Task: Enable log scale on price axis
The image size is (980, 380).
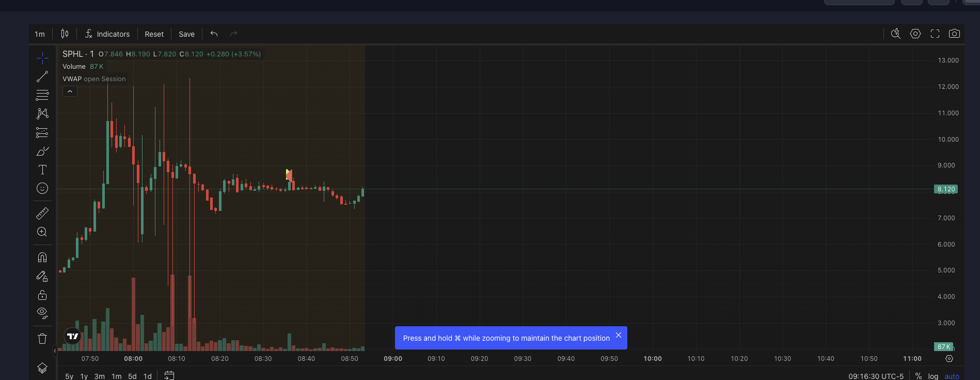Action: tap(933, 376)
